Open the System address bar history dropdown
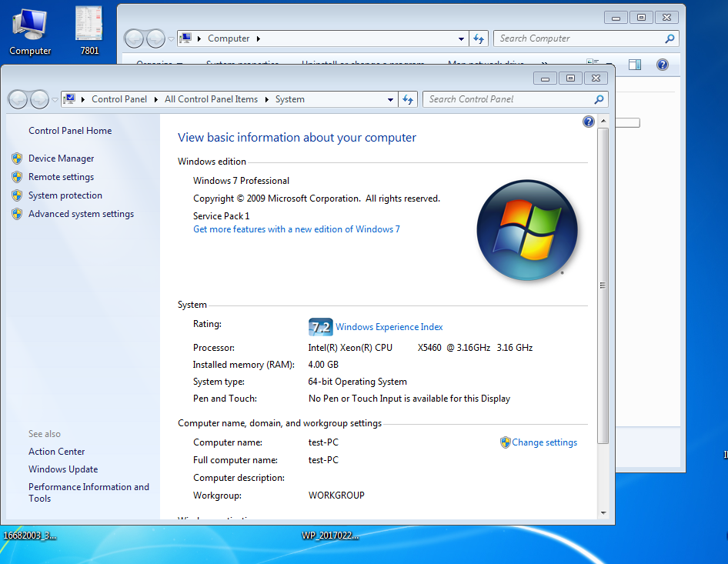The image size is (728, 564). [x=390, y=99]
